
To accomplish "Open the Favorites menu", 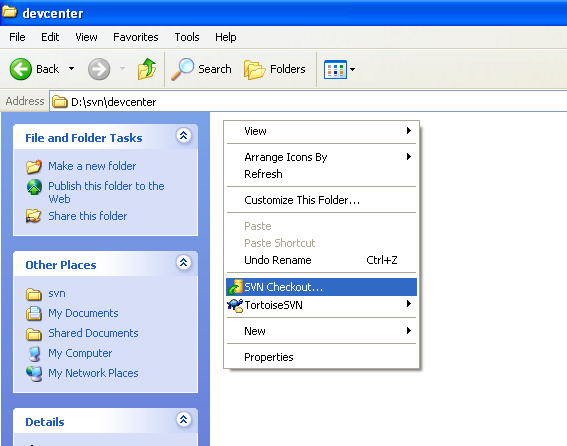I will tap(136, 37).
